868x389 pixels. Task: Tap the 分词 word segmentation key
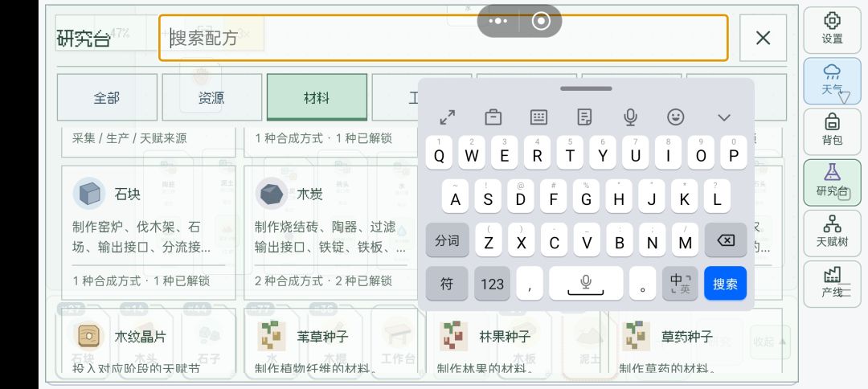448,240
